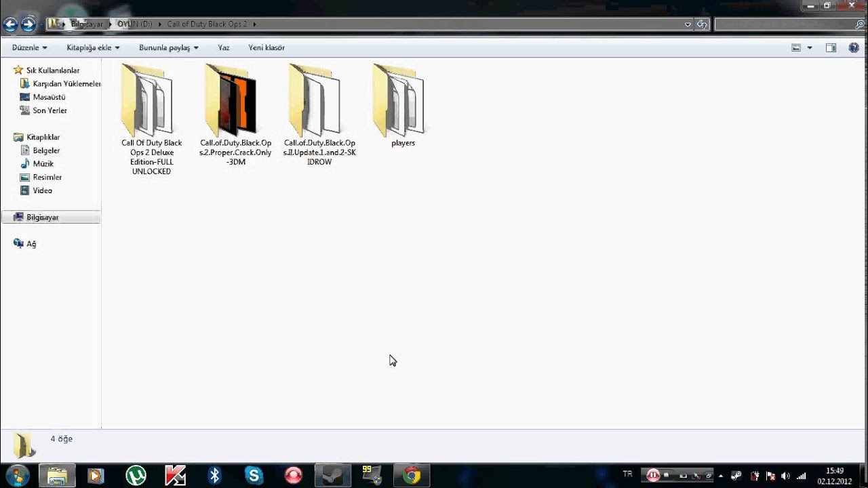Click the network signal tray icon

802,476
